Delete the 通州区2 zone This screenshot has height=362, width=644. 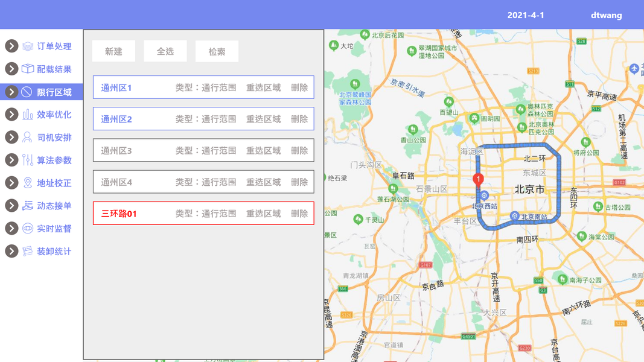299,119
